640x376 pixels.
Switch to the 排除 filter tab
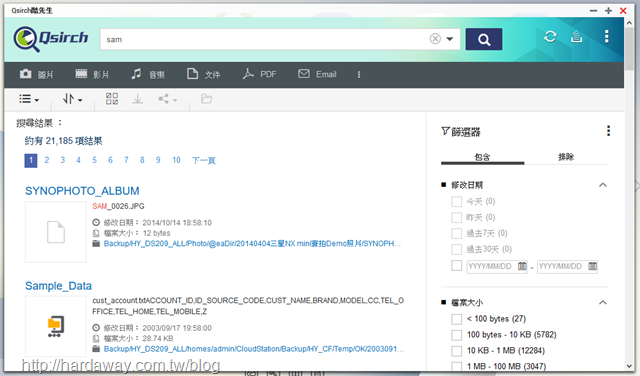point(566,157)
